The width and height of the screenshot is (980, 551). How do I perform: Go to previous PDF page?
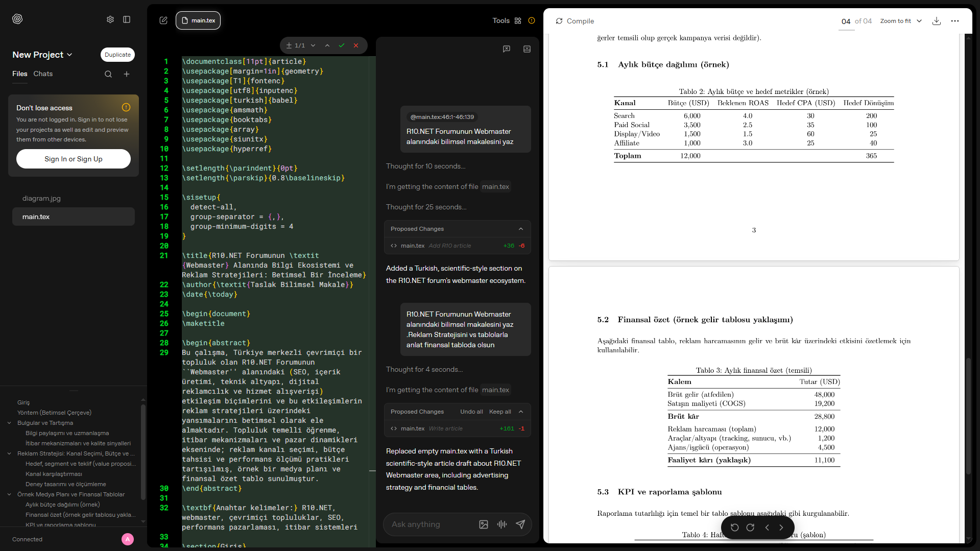(x=767, y=528)
